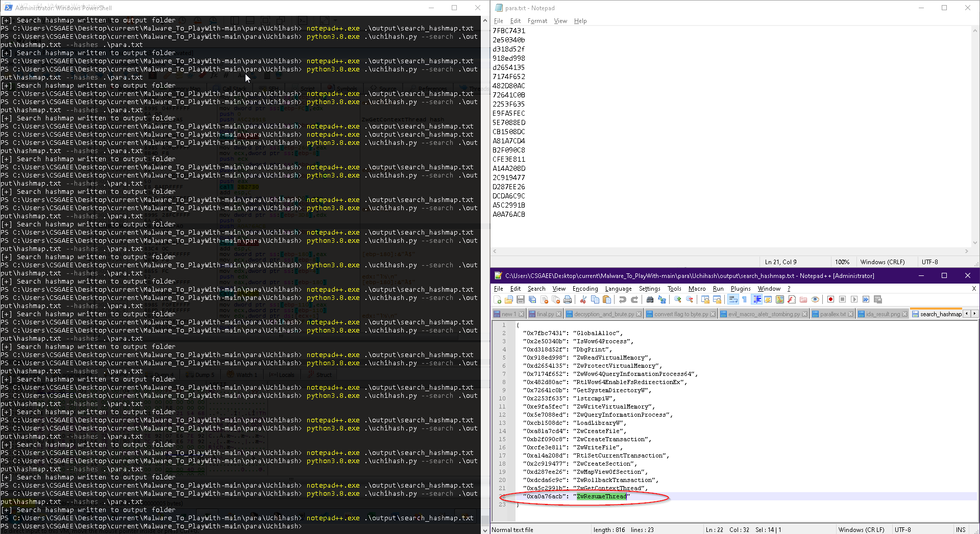Viewport: 980px width, 534px height.
Task: Toggle show all characters (¶)
Action: [744, 299]
